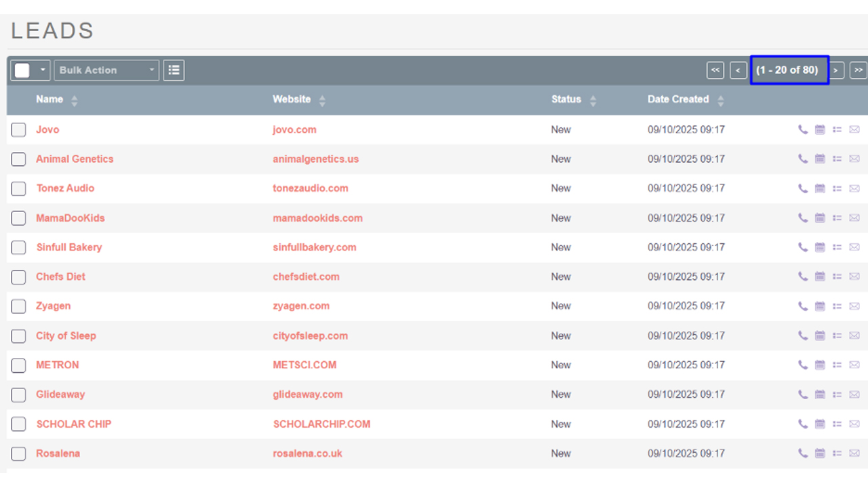Click calendar icon for METRON
868x488 pixels.
[820, 365]
